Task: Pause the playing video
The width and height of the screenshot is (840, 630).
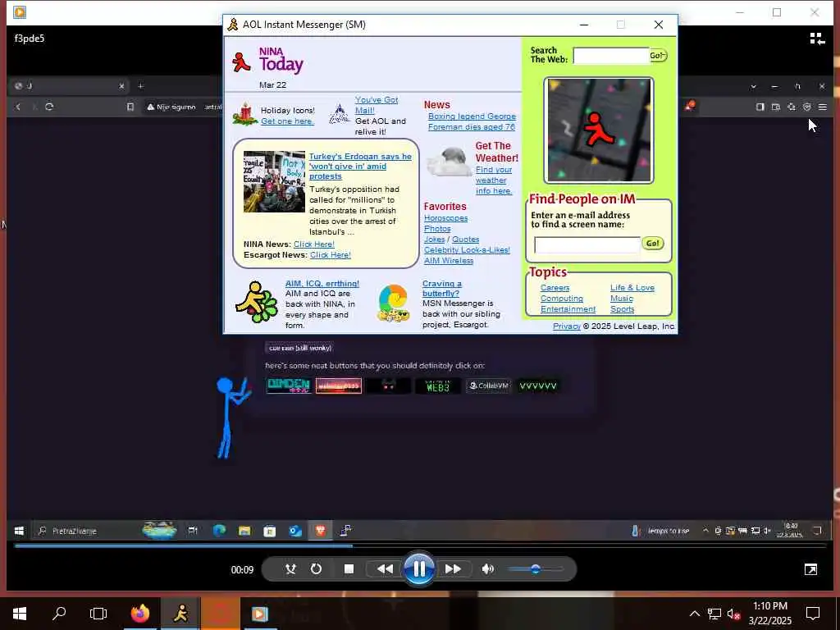Action: pyautogui.click(x=419, y=569)
